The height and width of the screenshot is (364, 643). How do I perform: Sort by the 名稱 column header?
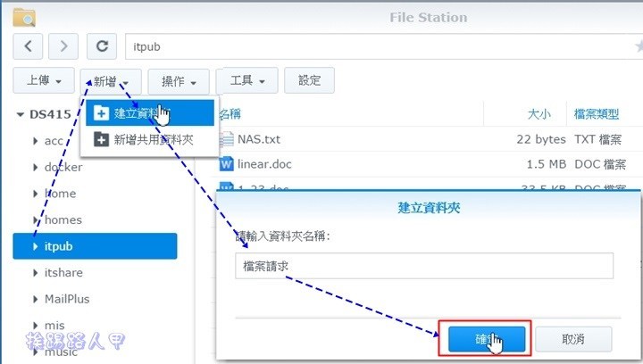coord(230,114)
